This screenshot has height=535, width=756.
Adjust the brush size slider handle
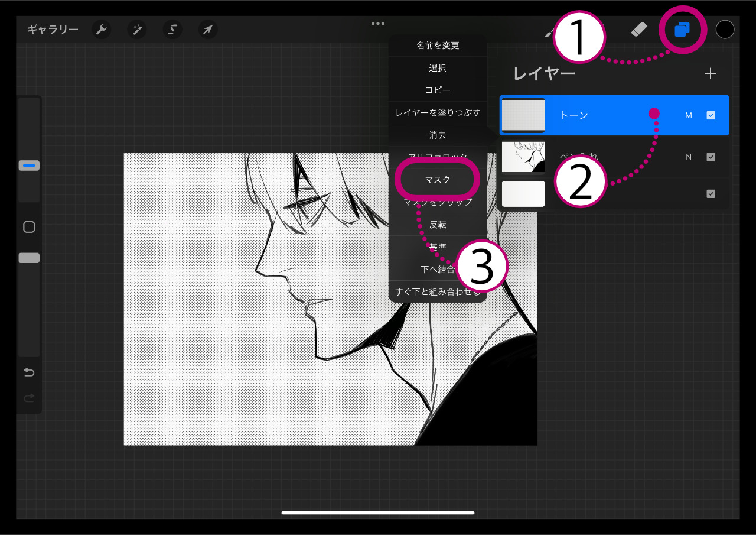click(29, 166)
